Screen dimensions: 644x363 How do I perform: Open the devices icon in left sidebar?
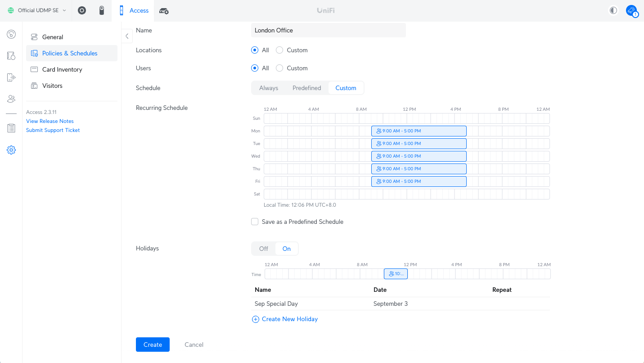tap(11, 77)
